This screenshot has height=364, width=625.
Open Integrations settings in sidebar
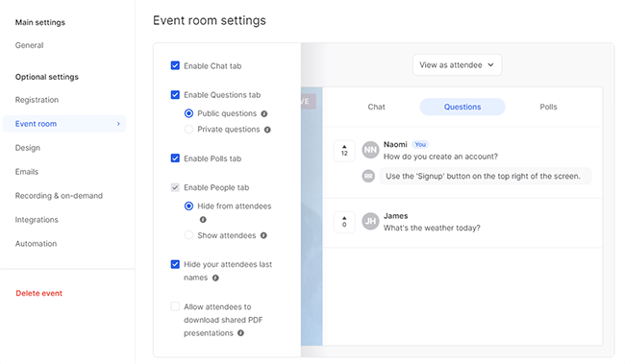tap(37, 219)
